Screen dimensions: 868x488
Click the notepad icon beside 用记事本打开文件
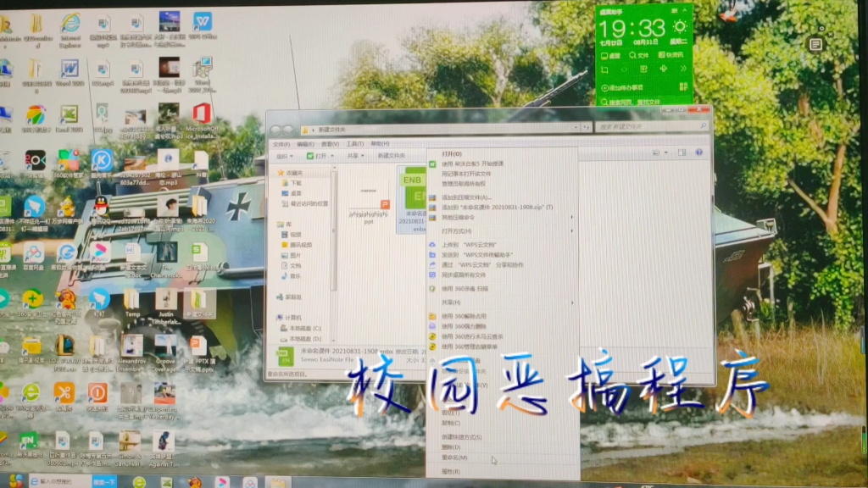click(431, 175)
